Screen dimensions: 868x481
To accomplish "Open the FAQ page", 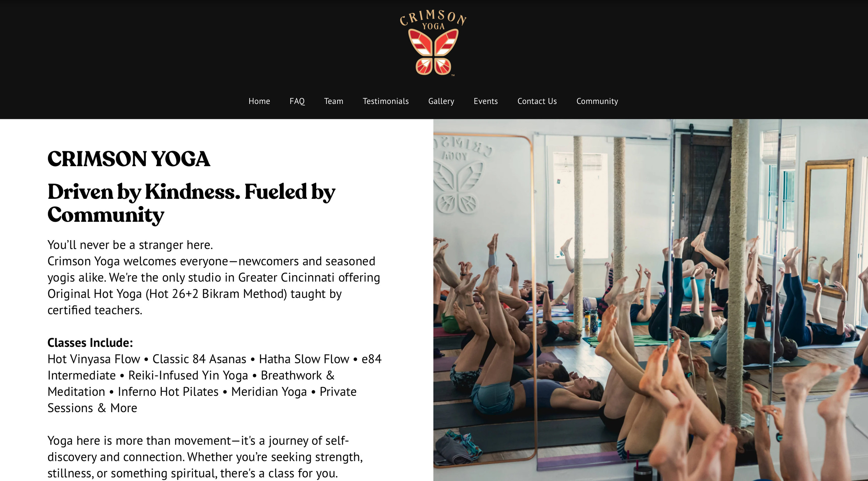I will tap(297, 101).
